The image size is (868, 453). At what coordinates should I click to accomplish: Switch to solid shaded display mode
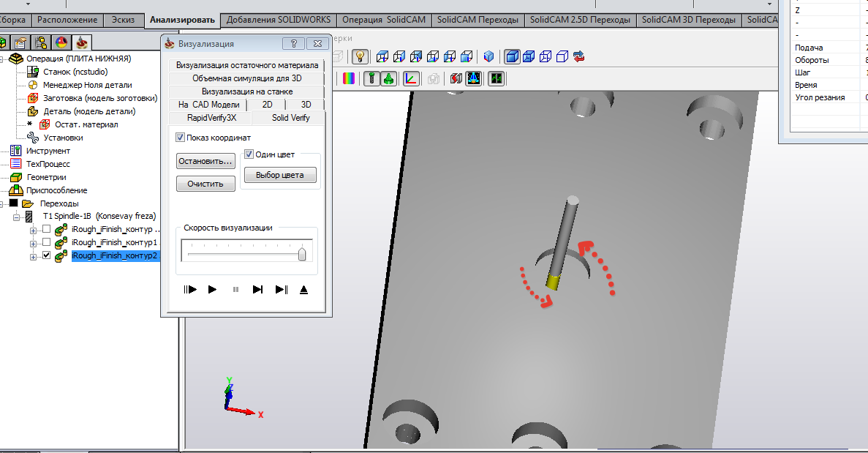(512, 56)
